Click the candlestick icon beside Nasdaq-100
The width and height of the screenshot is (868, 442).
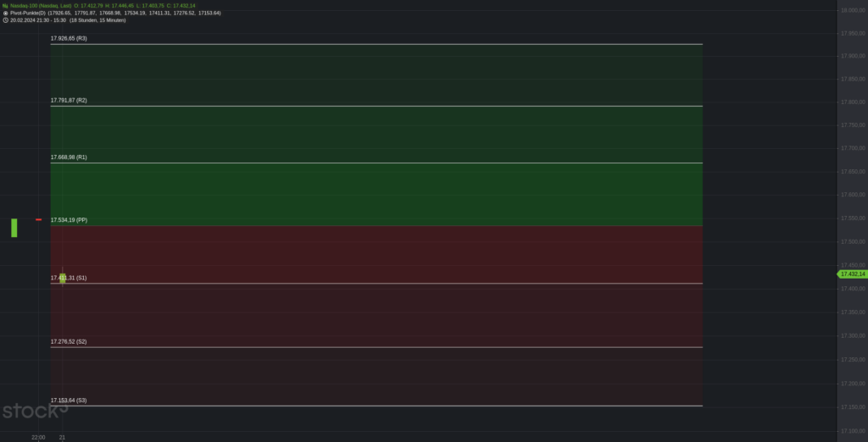5,6
